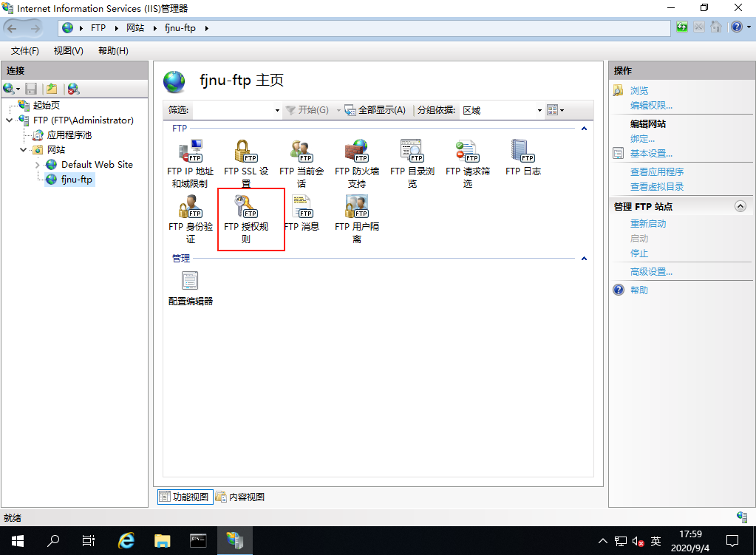756x555 pixels.
Task: Switch to 功能视图 tab
Action: [185, 497]
